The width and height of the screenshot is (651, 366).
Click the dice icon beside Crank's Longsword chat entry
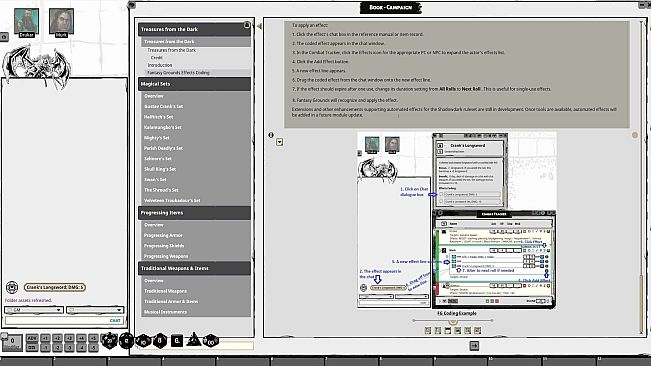[x=12, y=287]
